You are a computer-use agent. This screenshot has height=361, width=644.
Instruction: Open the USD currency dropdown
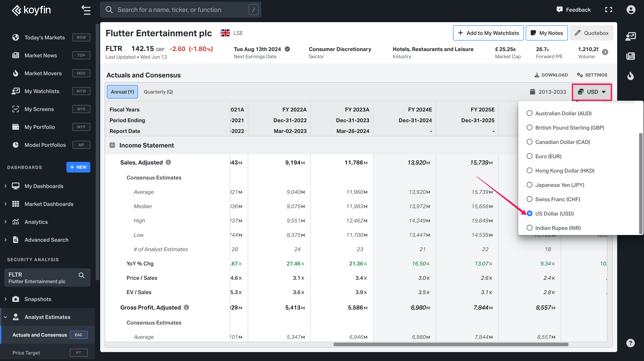click(591, 92)
